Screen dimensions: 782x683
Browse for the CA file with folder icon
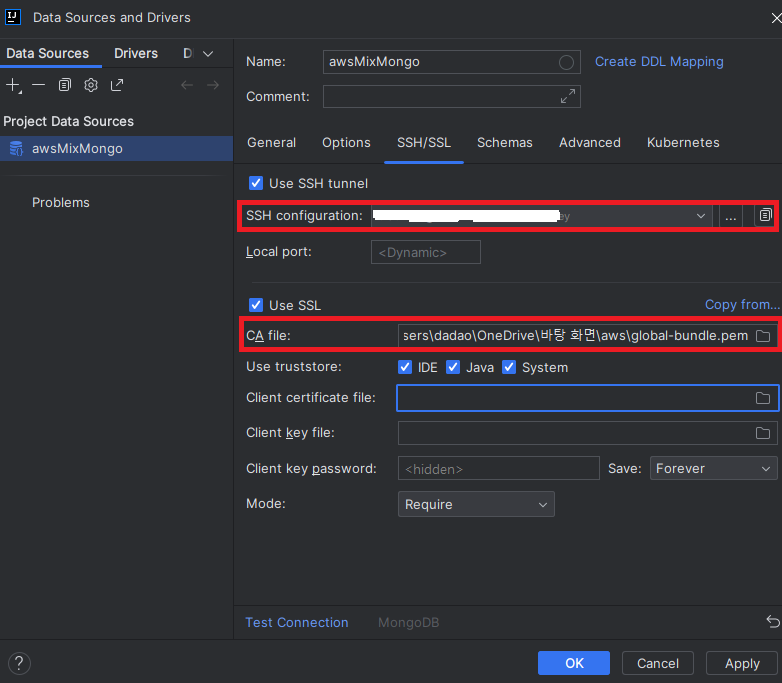pyautogui.click(x=763, y=336)
